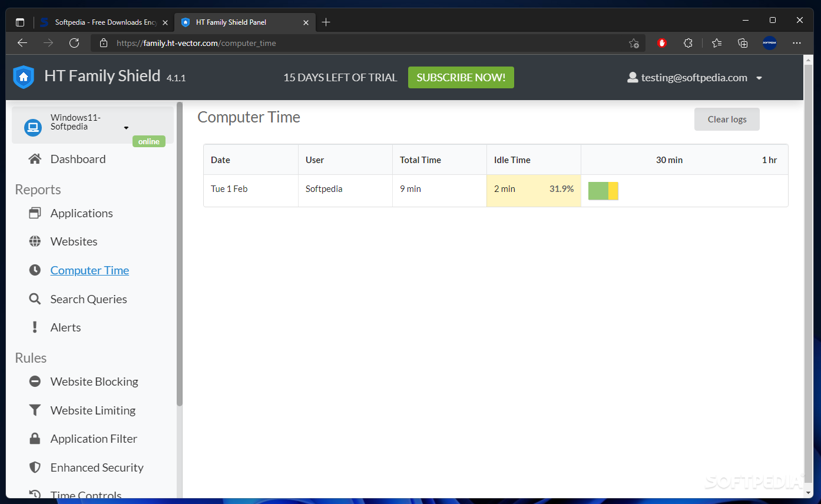The height and width of the screenshot is (504, 821).
Task: Open the tab actions menu icon
Action: click(x=20, y=22)
